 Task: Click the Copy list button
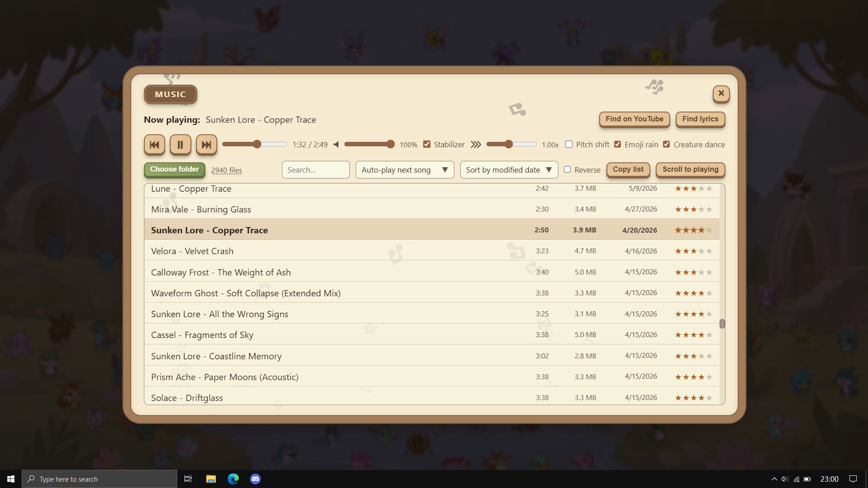[628, 169]
